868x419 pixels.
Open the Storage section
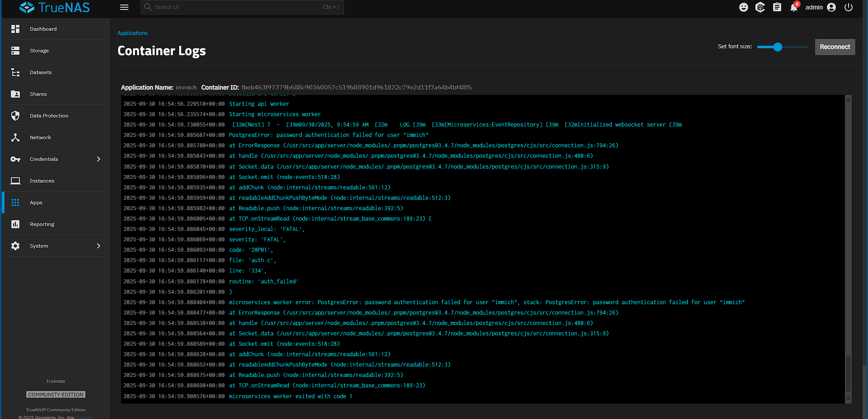[x=39, y=51]
